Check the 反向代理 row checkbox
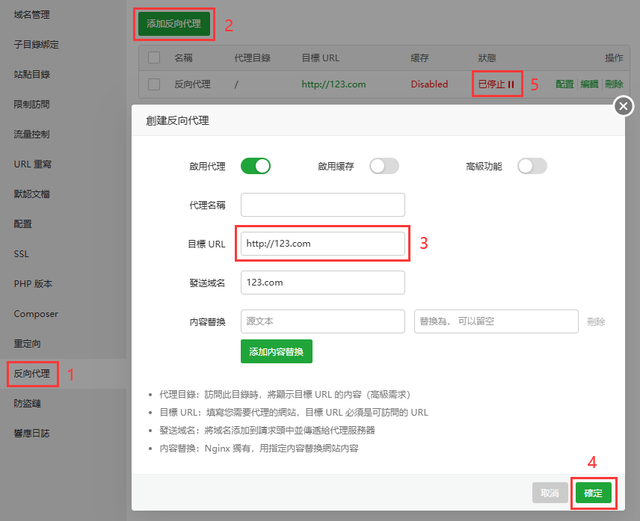The height and width of the screenshot is (521, 640). tap(154, 84)
